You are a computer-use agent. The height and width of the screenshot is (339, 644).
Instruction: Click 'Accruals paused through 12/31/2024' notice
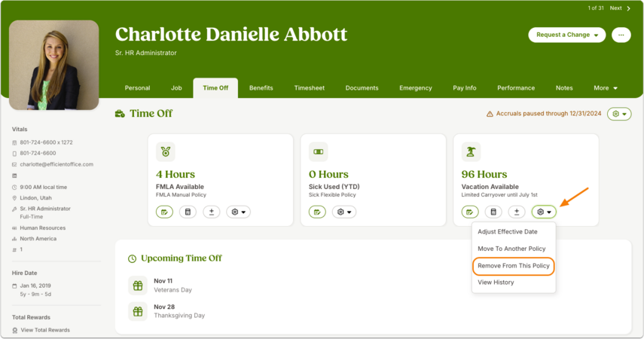point(548,114)
